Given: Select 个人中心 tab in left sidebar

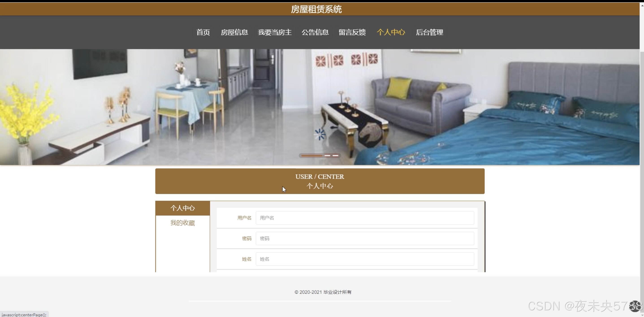Looking at the screenshot, I should tap(182, 208).
